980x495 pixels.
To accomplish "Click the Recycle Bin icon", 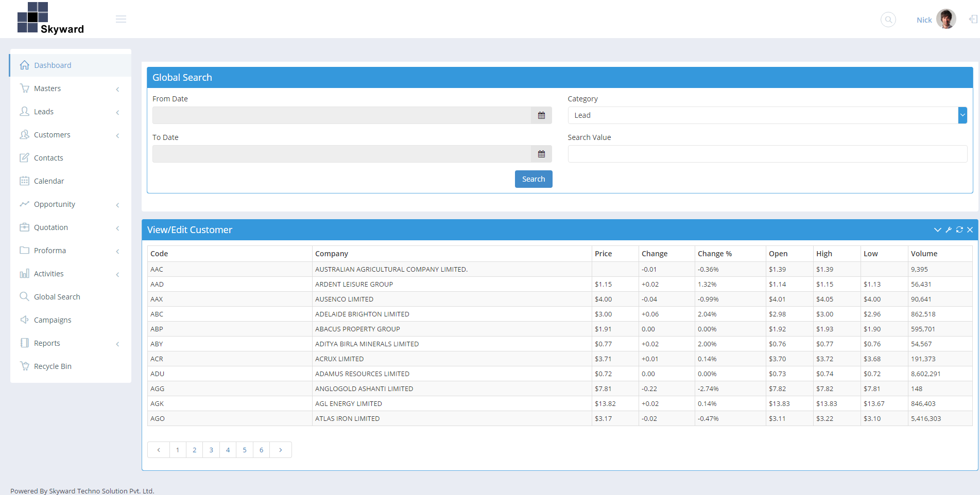I will (x=25, y=366).
